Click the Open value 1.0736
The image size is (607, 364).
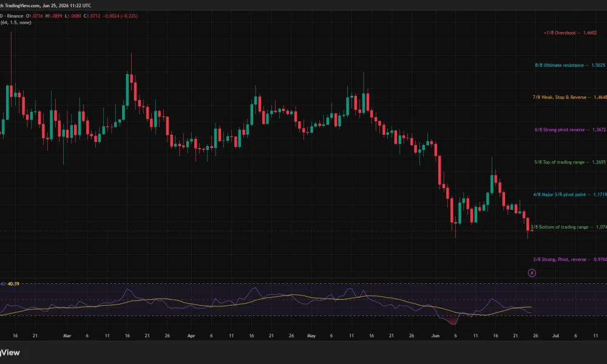[x=35, y=16]
